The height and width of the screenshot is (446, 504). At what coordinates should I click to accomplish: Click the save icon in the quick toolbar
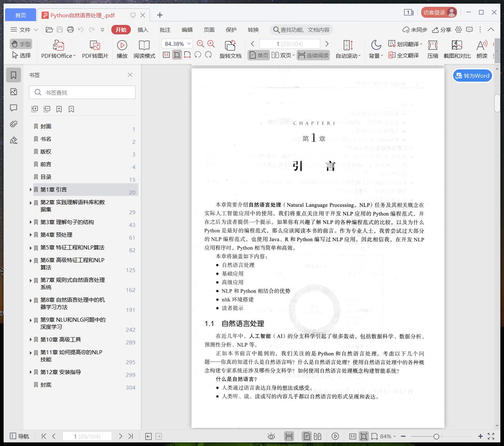tap(60, 30)
